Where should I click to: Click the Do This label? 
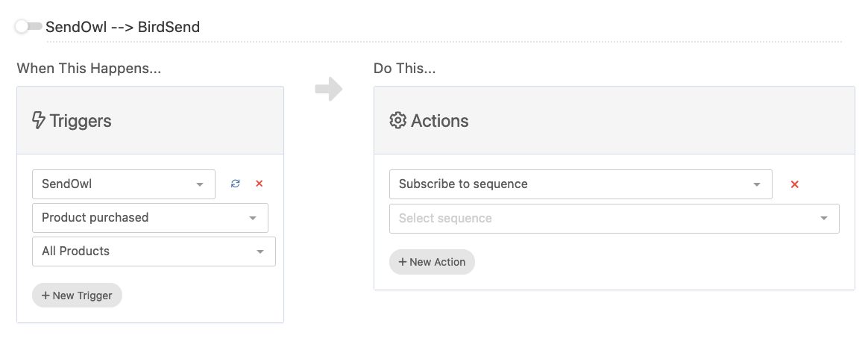[405, 69]
